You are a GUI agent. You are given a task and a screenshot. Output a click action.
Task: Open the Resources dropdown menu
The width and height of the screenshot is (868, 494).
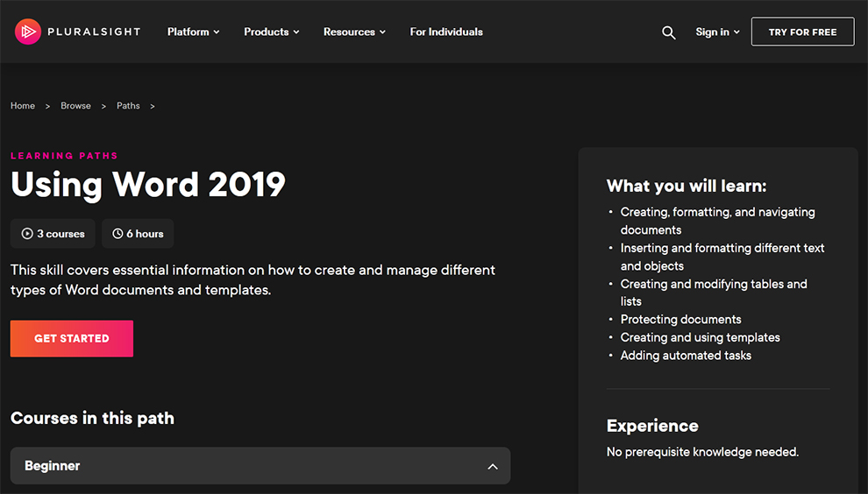click(x=354, y=32)
